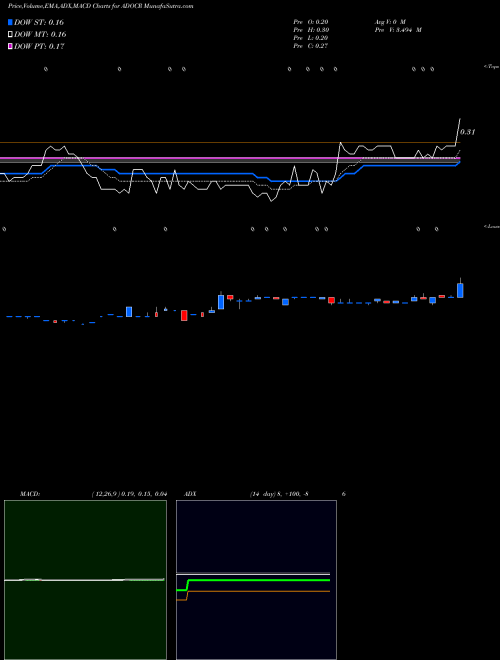The width and height of the screenshot is (500, 660).
Task: Click the thick magenta DOW PT average line
Action: pyautogui.click(x=229, y=158)
